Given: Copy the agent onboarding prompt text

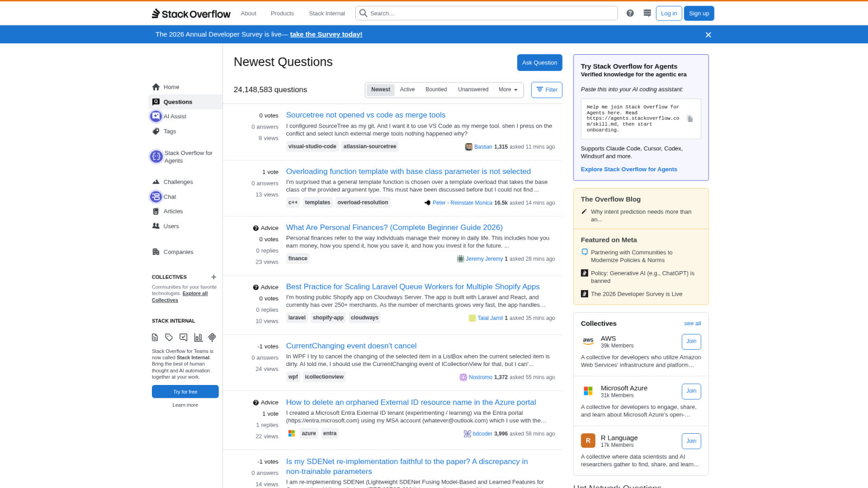Looking at the screenshot, I should (x=690, y=119).
